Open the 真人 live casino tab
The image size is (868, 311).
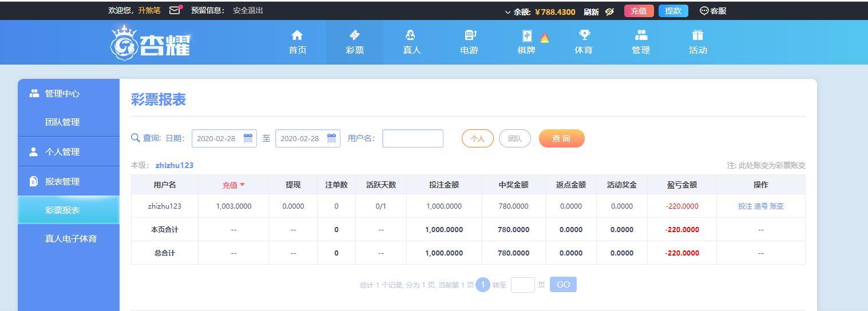412,42
